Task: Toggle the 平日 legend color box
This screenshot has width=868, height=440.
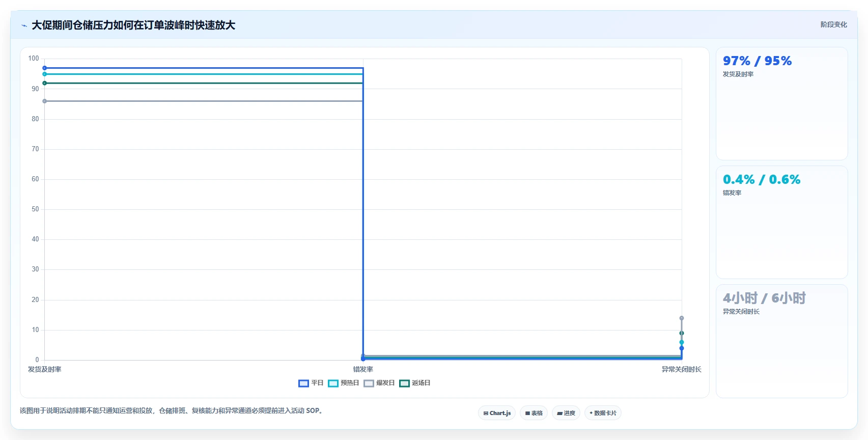Action: tap(303, 383)
